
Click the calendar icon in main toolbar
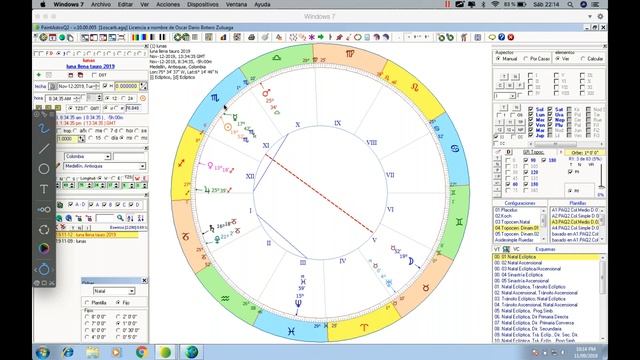tap(53, 38)
